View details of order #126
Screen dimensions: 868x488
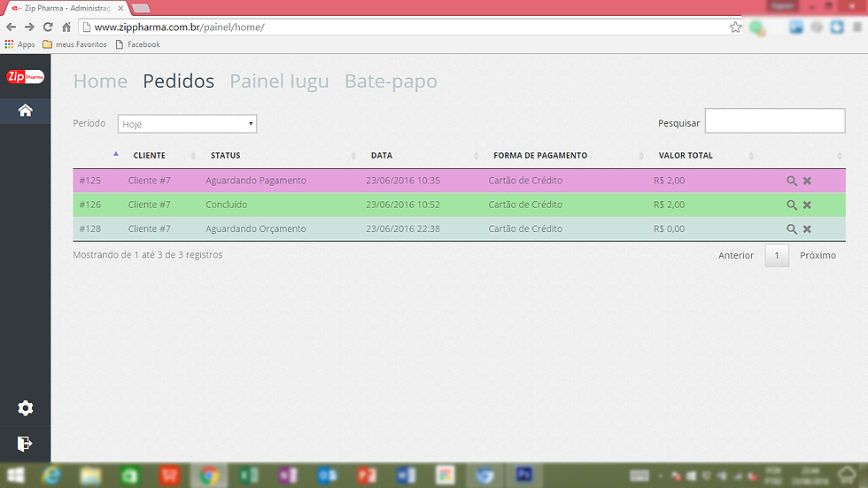[792, 205]
